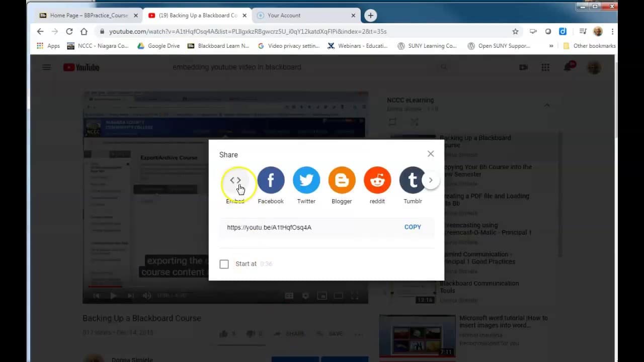644x362 pixels.
Task: Skip to the previous playlist video
Action: [97, 296]
